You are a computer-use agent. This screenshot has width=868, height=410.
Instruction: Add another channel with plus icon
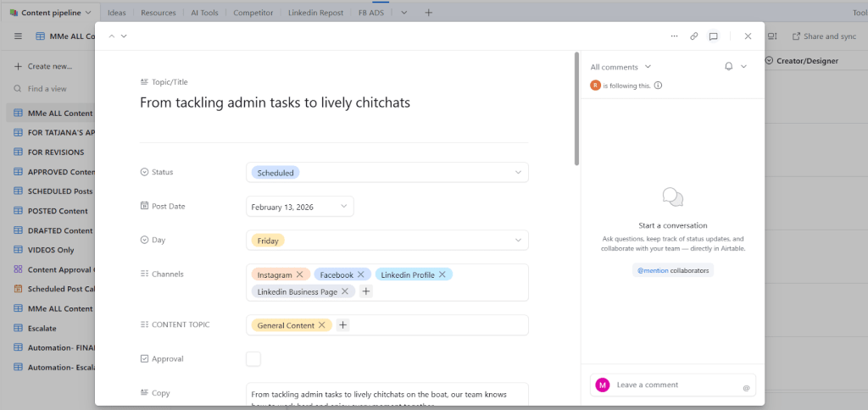tap(366, 291)
